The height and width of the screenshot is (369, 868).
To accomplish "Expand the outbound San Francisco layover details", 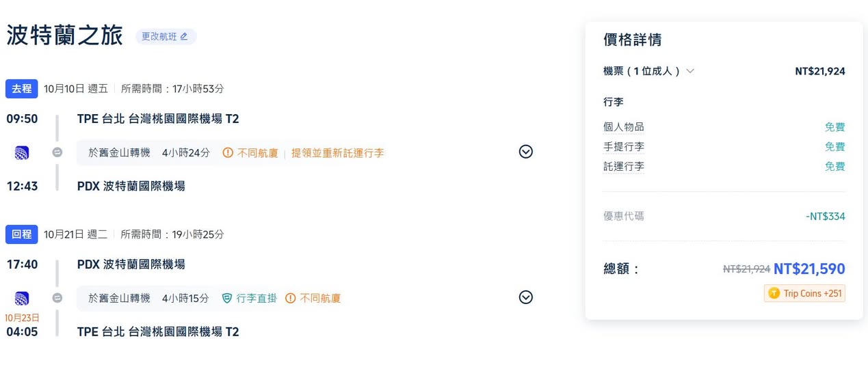I will (525, 152).
